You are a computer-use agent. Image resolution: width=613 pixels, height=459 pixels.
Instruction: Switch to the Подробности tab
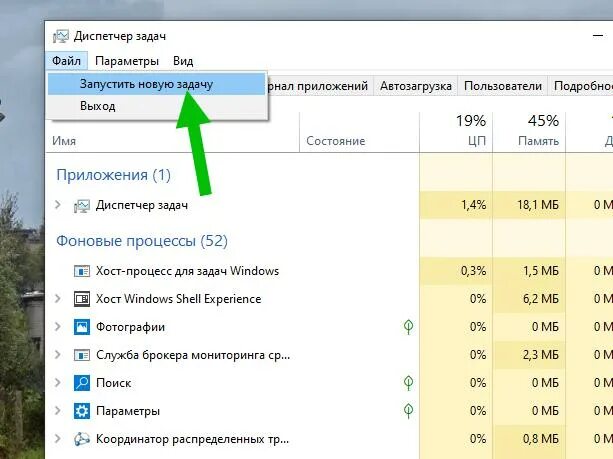click(x=582, y=86)
